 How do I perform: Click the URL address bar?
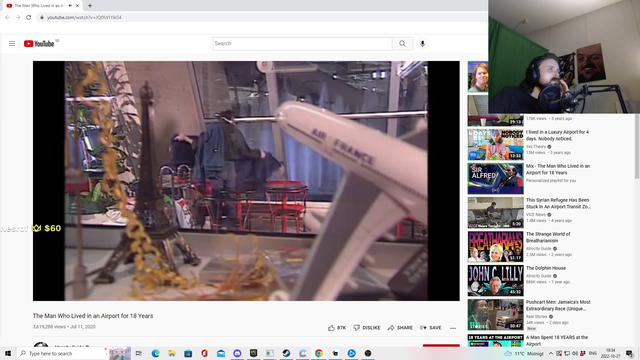click(261, 18)
